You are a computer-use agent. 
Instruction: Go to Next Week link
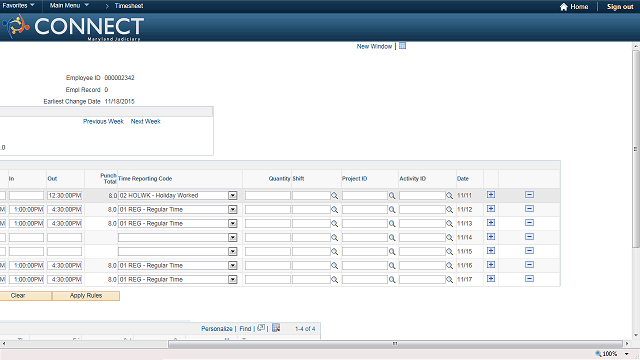coord(145,121)
